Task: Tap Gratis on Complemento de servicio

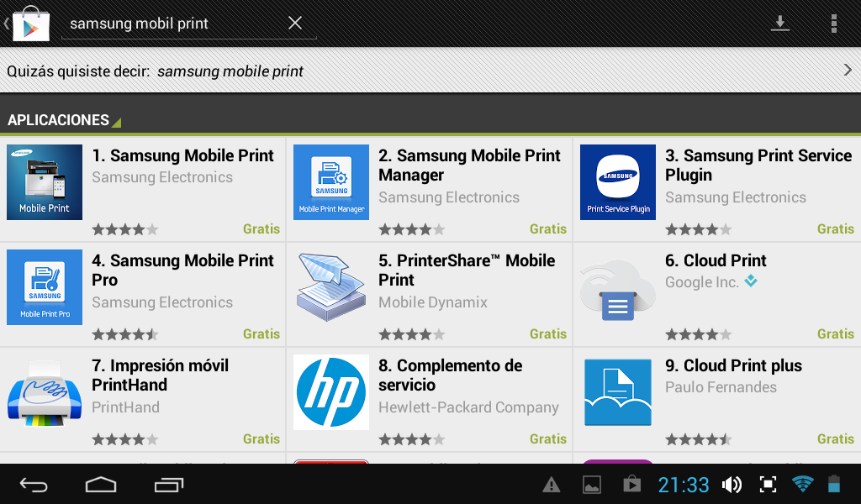Action: point(548,438)
